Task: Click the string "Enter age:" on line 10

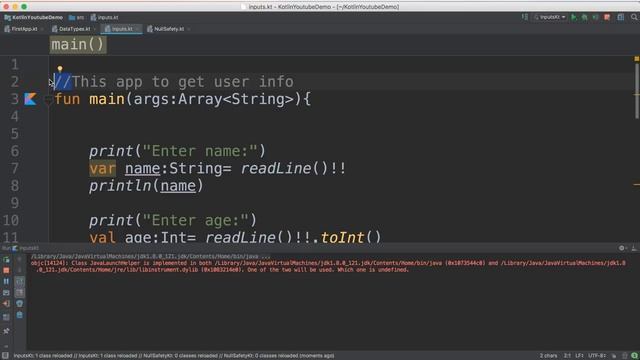Action: click(196, 220)
